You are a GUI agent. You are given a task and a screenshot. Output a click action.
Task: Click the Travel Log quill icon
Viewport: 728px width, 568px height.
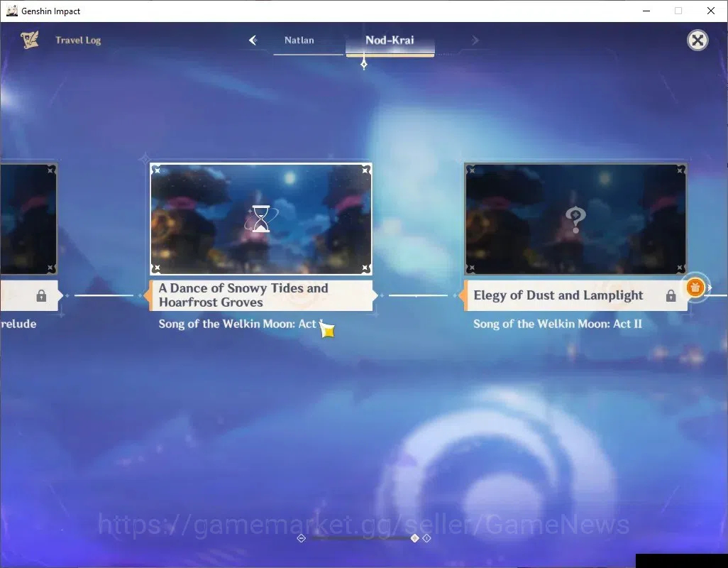point(30,40)
